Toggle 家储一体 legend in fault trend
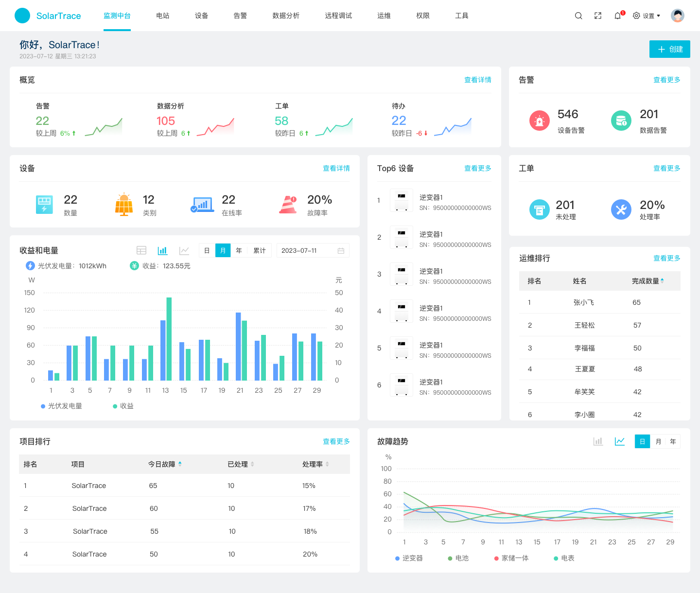The image size is (700, 593). [511, 558]
